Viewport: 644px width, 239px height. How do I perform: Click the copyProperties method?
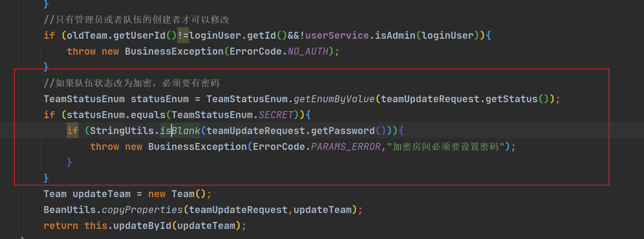pyautogui.click(x=142, y=210)
